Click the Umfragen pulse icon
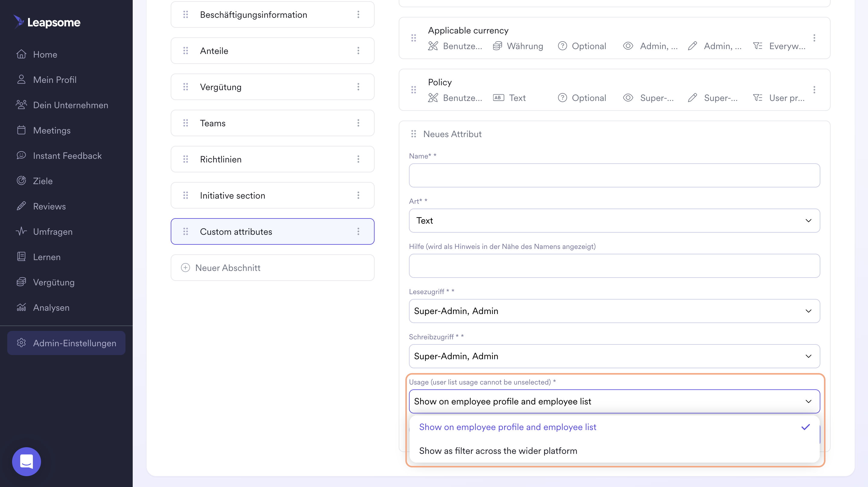This screenshot has width=868, height=487. click(21, 231)
